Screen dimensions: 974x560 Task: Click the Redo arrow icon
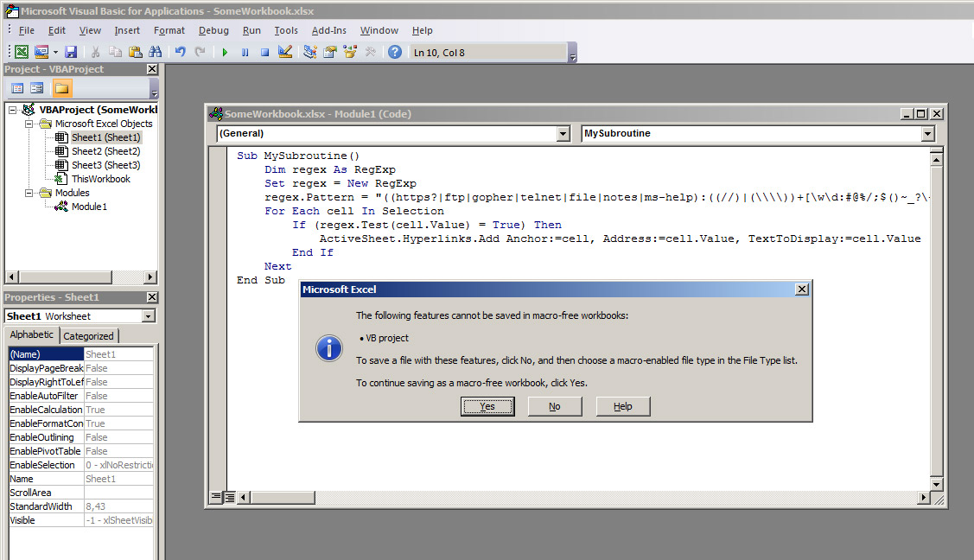pos(200,52)
